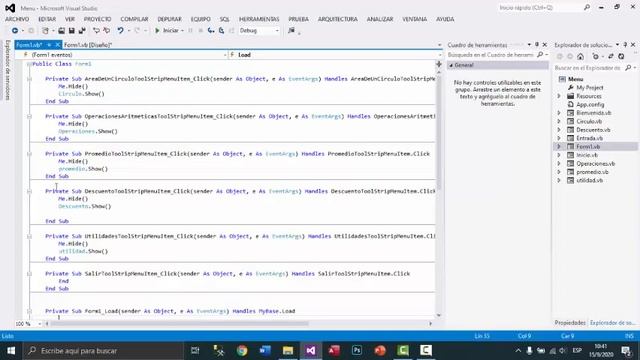This screenshot has width=640, height=360.
Task: Click the Iniciar start debugging button
Action: click(x=167, y=31)
